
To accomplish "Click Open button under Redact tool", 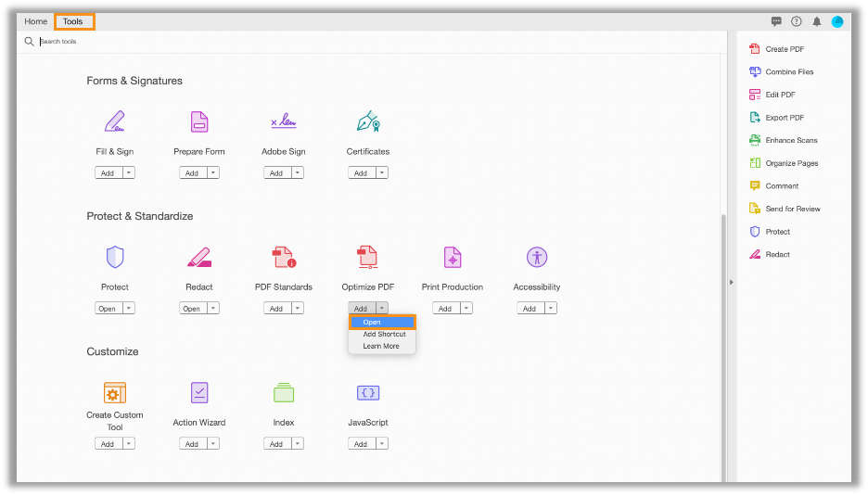I will [193, 309].
